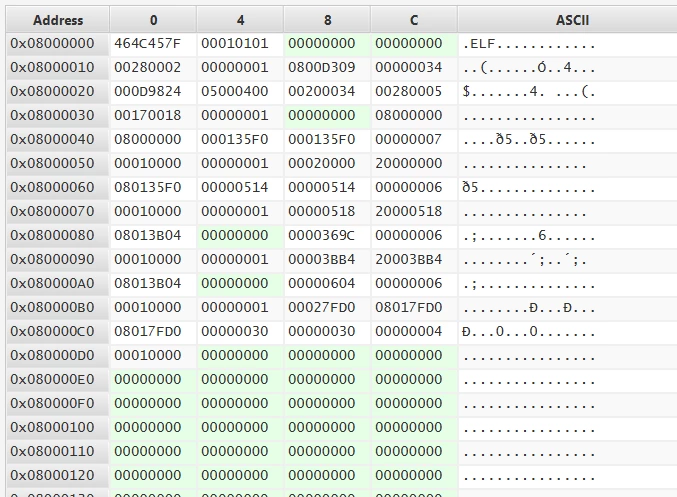Select address row 0x080000D0

(x=52, y=355)
